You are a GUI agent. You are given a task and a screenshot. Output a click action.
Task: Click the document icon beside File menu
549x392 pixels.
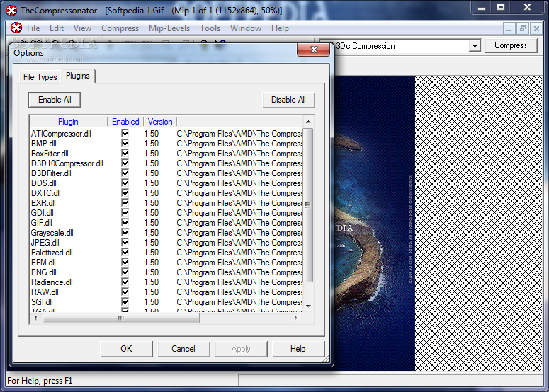point(16,28)
